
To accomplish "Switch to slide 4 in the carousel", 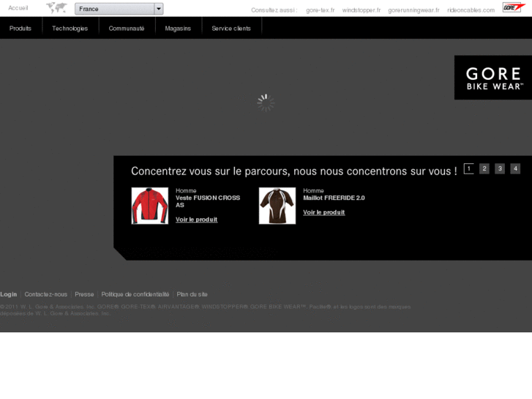I will 515,168.
